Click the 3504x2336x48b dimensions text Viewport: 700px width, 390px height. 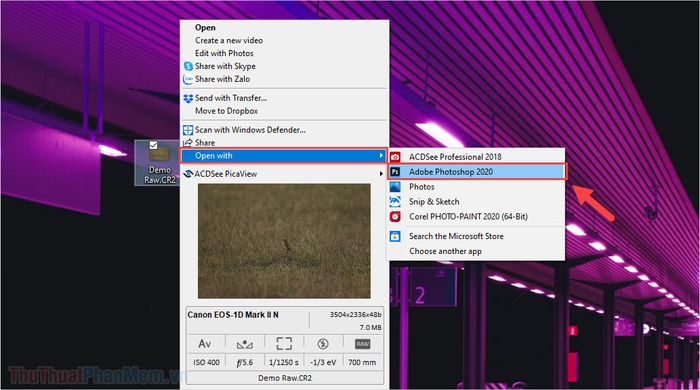pos(355,315)
